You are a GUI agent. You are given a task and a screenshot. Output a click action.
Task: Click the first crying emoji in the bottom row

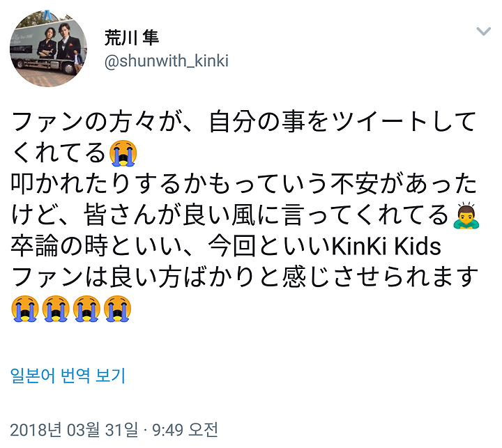point(25,309)
